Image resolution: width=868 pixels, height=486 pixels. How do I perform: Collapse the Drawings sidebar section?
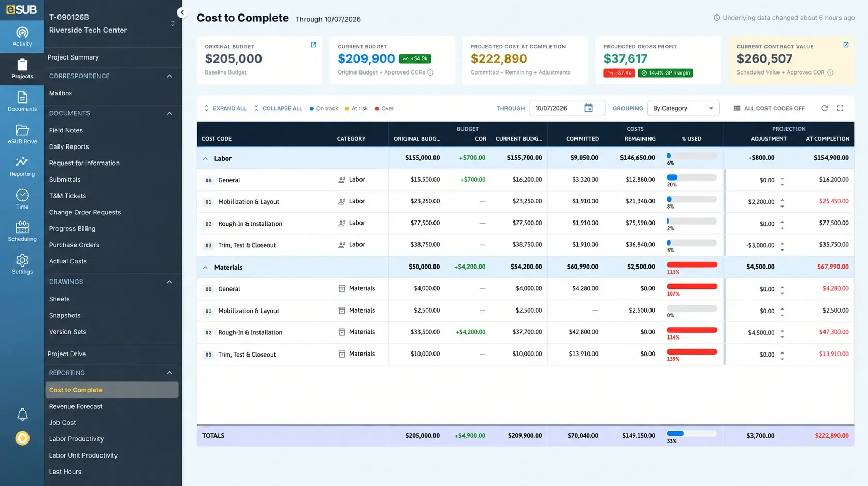[169, 282]
